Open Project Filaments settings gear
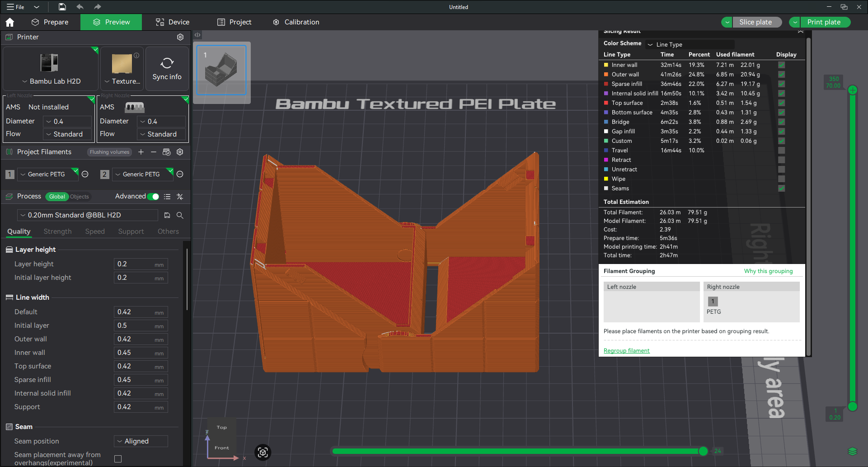This screenshot has width=868, height=467. pyautogui.click(x=180, y=152)
